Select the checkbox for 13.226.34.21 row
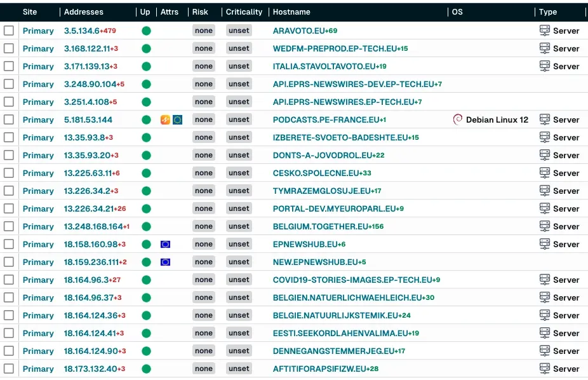The width and height of the screenshot is (588, 380). tap(9, 208)
